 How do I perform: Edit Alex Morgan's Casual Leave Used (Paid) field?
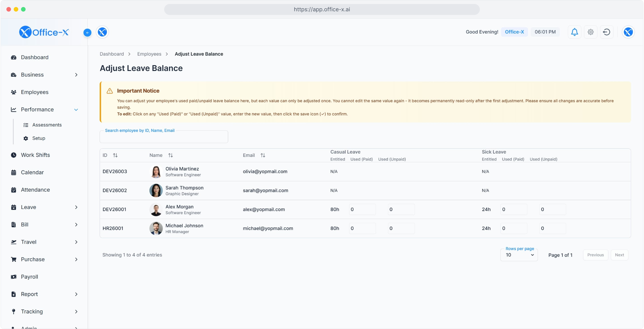point(362,210)
